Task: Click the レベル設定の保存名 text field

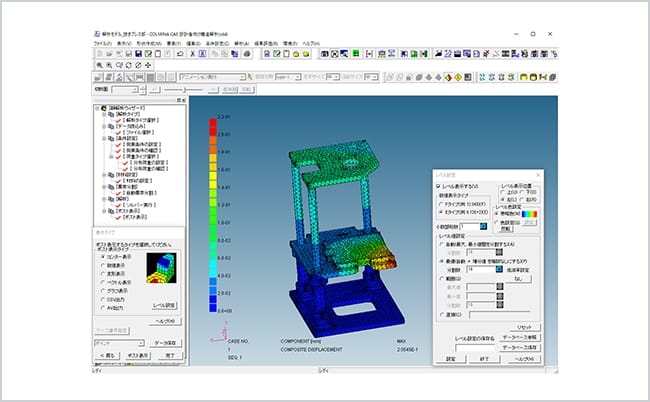Action: click(x=475, y=348)
